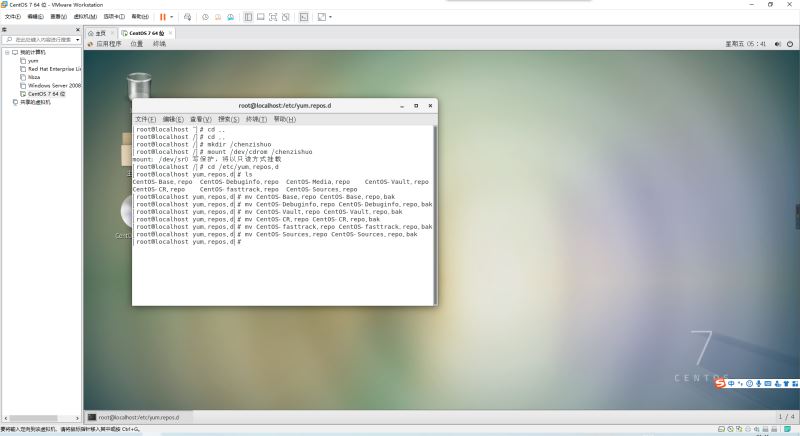Click Sogou voice input microphone
Screen dimensions: 800x436
pyautogui.click(x=759, y=383)
